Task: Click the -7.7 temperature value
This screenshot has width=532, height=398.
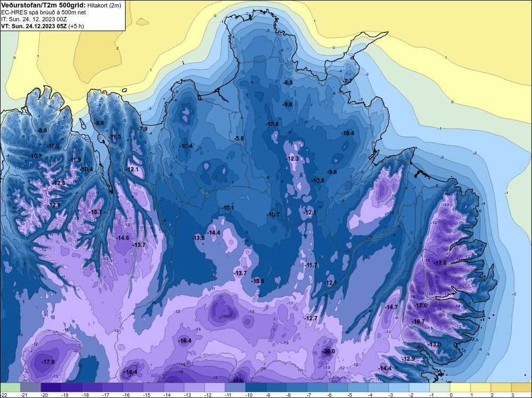Action: pyautogui.click(x=348, y=81)
